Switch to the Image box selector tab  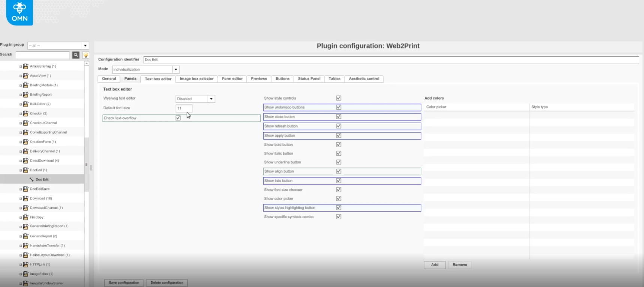point(197,79)
